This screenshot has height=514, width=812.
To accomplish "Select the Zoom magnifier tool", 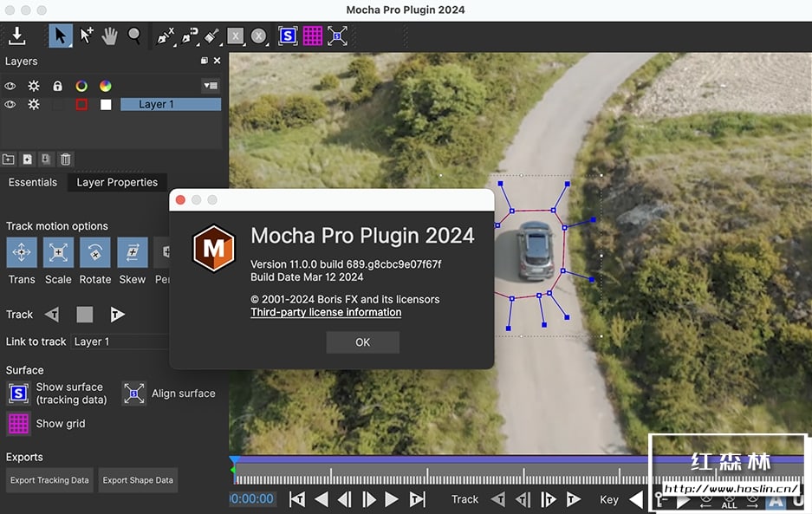I will (x=134, y=36).
